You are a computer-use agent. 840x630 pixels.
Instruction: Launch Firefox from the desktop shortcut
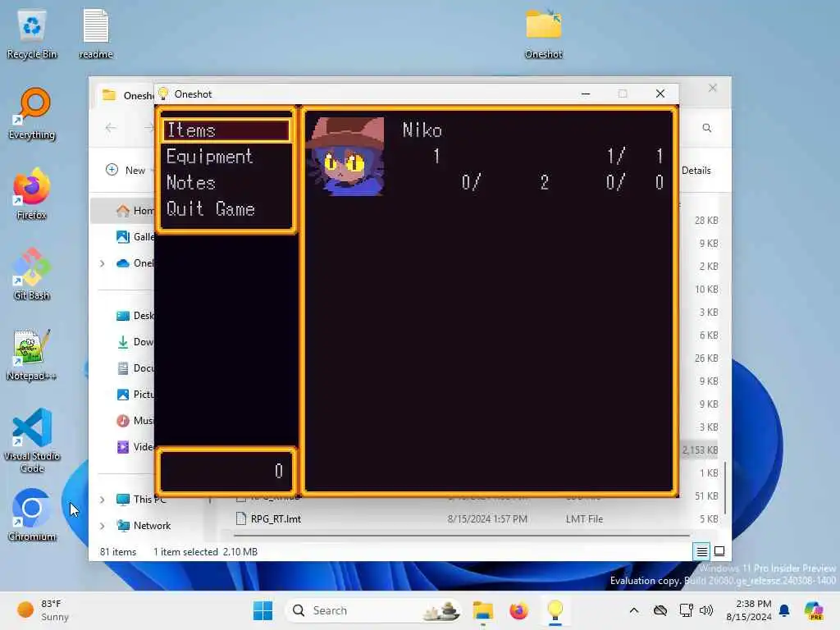[x=32, y=195]
